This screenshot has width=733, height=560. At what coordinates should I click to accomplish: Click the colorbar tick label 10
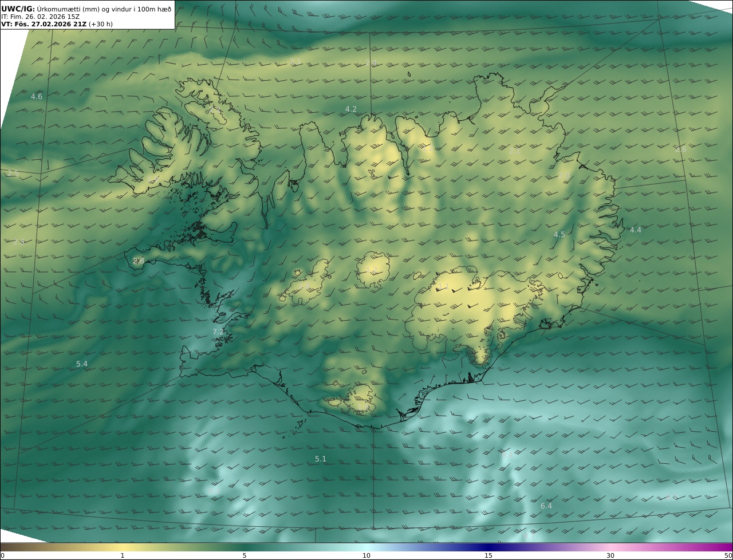[x=366, y=555]
